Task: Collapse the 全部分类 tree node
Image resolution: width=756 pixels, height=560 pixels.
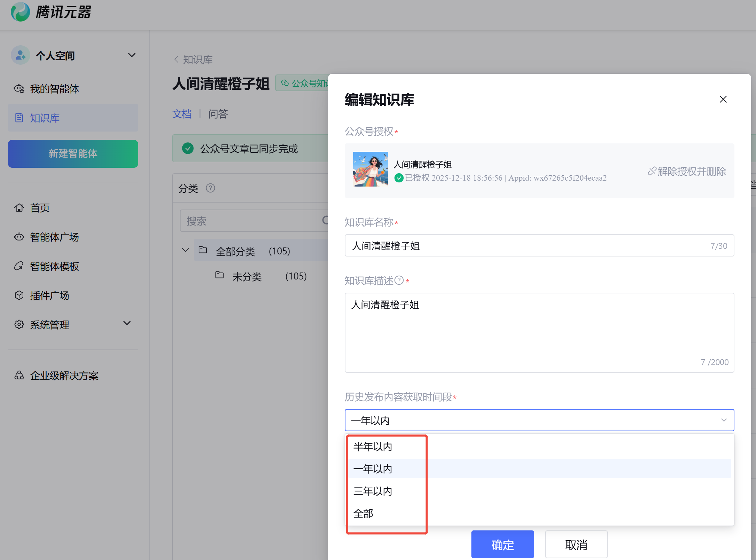Action: tap(185, 250)
